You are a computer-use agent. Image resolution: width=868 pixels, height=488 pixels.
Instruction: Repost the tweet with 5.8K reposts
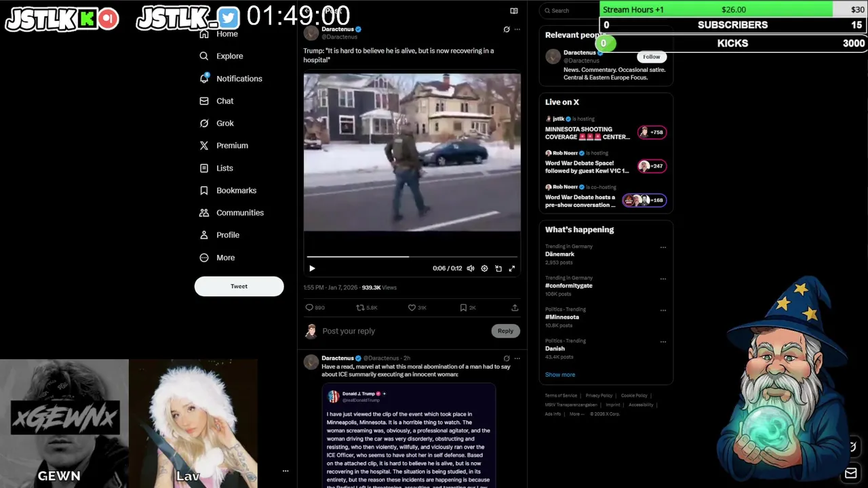[x=367, y=308]
